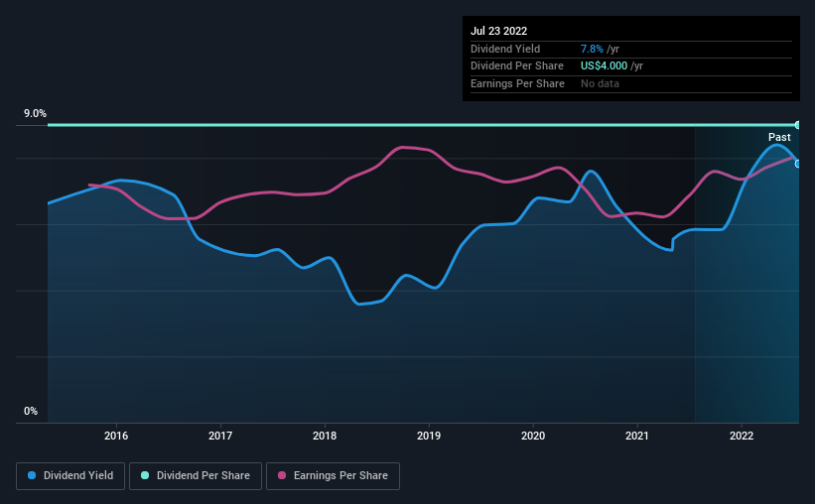Select the 2021 x-axis label
Image resolution: width=815 pixels, height=504 pixels.
pos(637,436)
